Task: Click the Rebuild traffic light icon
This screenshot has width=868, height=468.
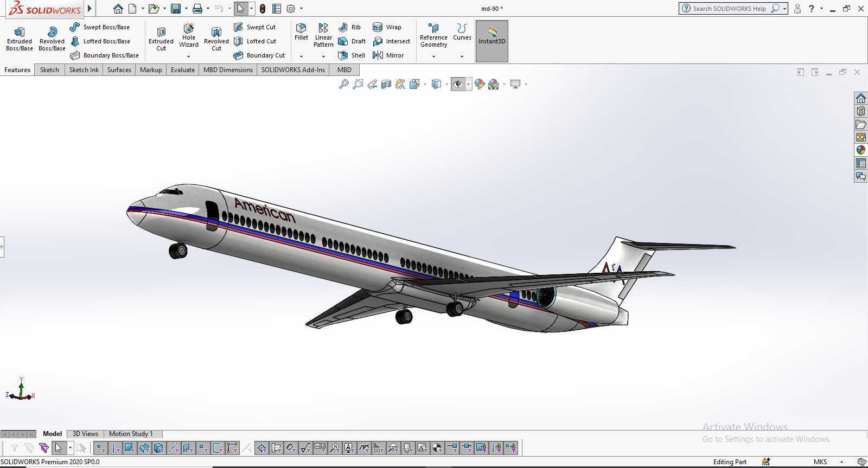Action: 263,9
